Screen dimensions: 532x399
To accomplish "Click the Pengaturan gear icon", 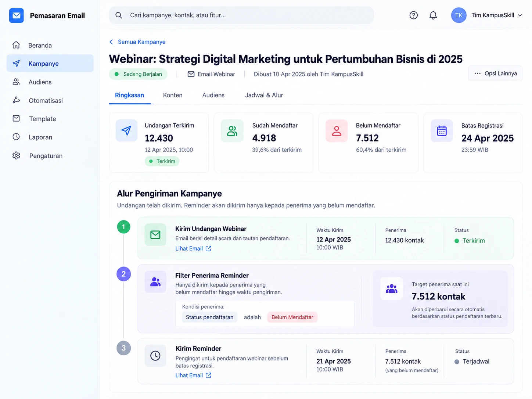I will [16, 155].
